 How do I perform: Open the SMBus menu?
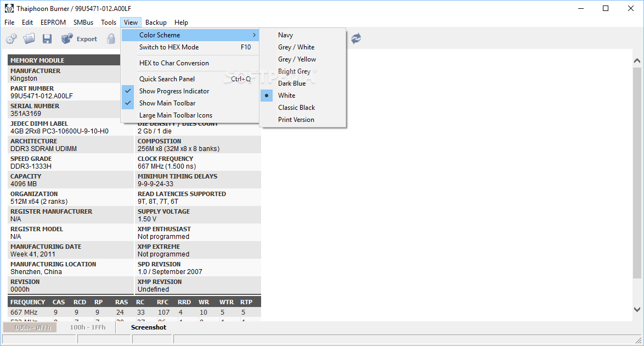tap(83, 22)
